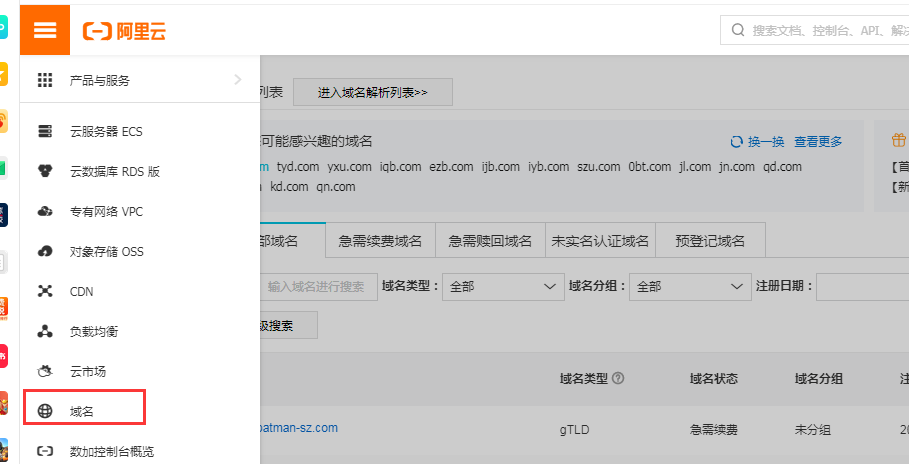Open 云市场 from sidebar
The height and width of the screenshot is (464, 909).
coord(87,371)
